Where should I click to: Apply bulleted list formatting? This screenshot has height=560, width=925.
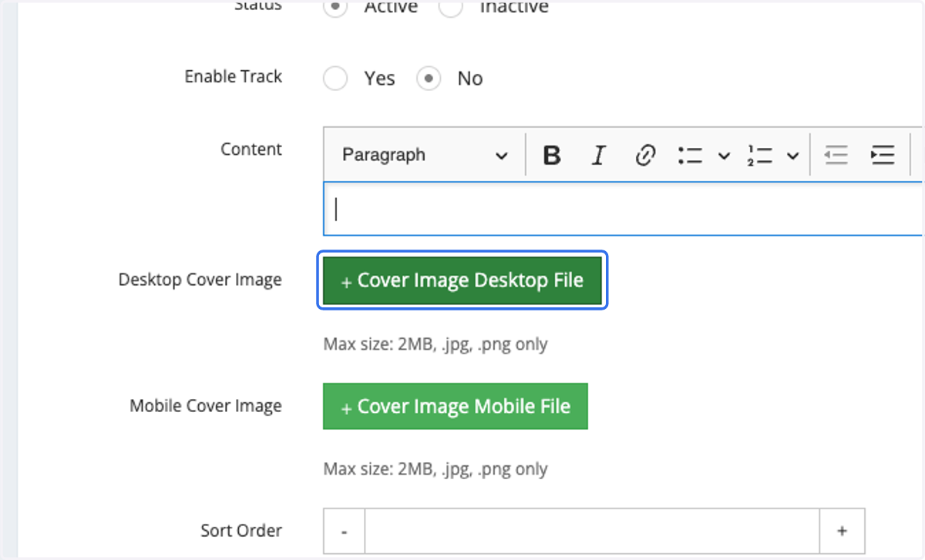[690, 155]
